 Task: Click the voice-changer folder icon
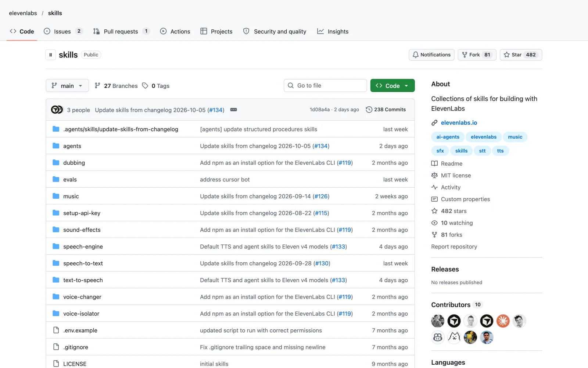[56, 297]
